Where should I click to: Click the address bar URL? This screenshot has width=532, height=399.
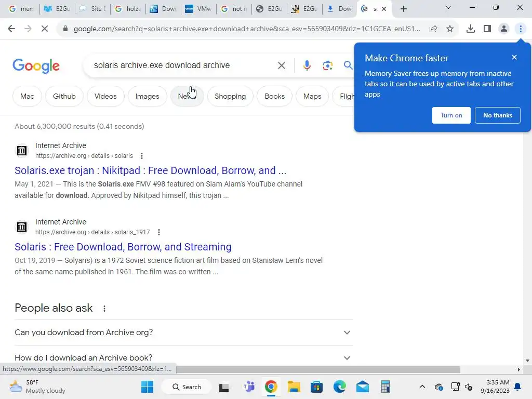[247, 29]
